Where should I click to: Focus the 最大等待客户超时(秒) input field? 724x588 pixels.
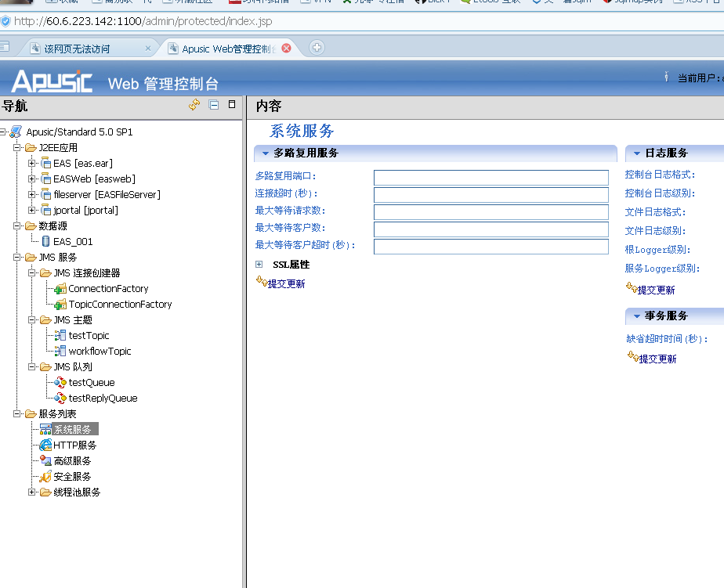pyautogui.click(x=491, y=247)
